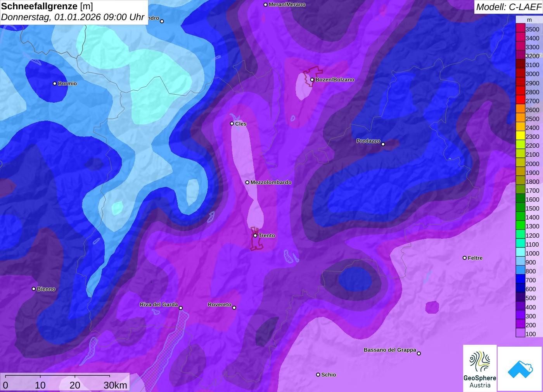Click the Bozen/Bolzano text label
The width and height of the screenshot is (543, 392).
[x=335, y=79]
